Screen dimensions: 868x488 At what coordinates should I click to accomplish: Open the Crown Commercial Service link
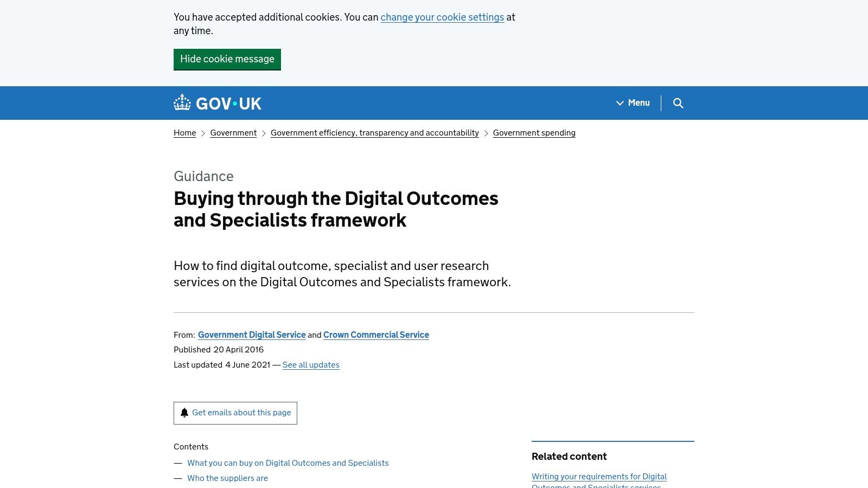point(376,335)
